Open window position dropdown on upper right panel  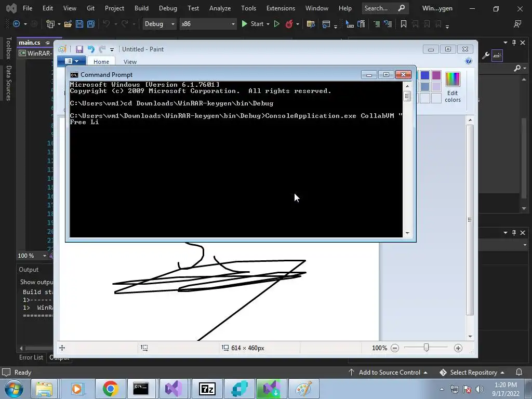[506, 43]
